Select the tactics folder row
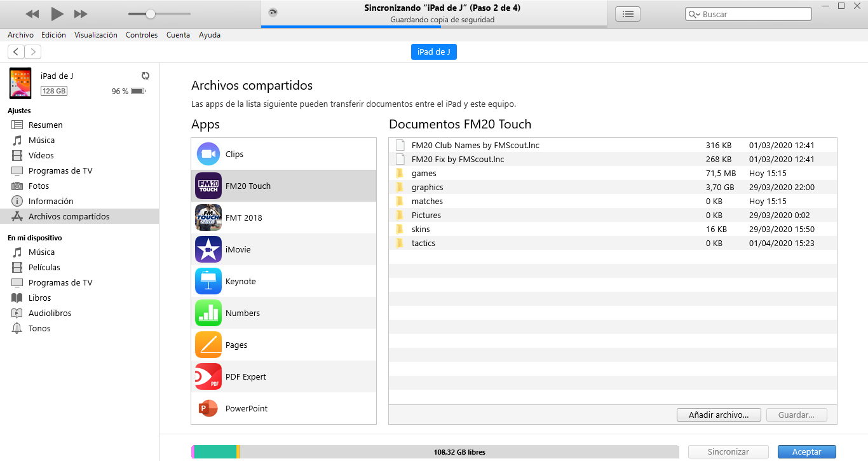 [613, 243]
